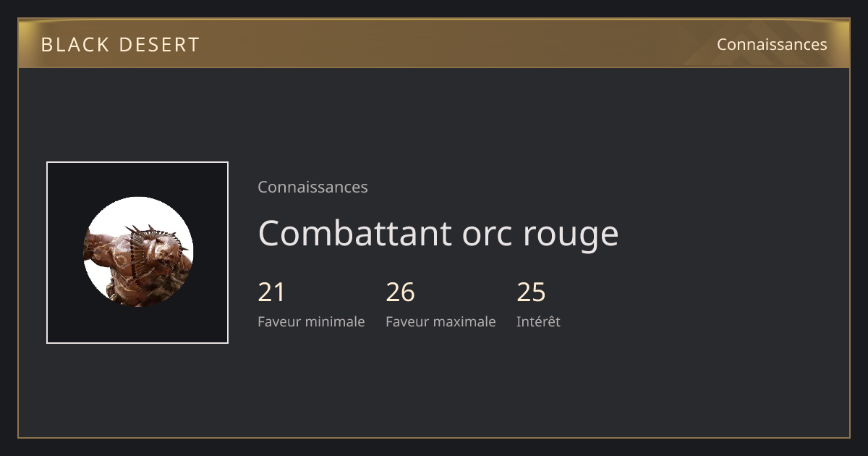Select the Faveur maximale value 26
Screen dimensions: 868x456
pyautogui.click(x=400, y=292)
